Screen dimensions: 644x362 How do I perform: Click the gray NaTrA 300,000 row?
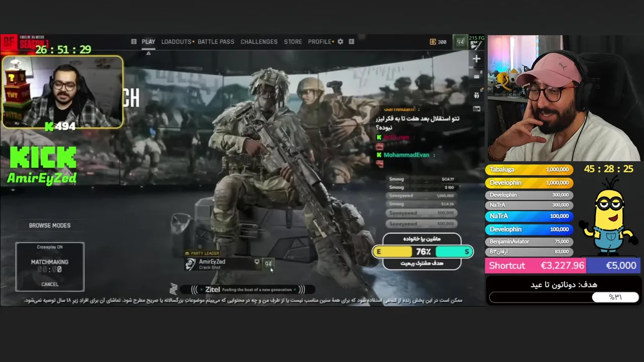click(x=529, y=205)
